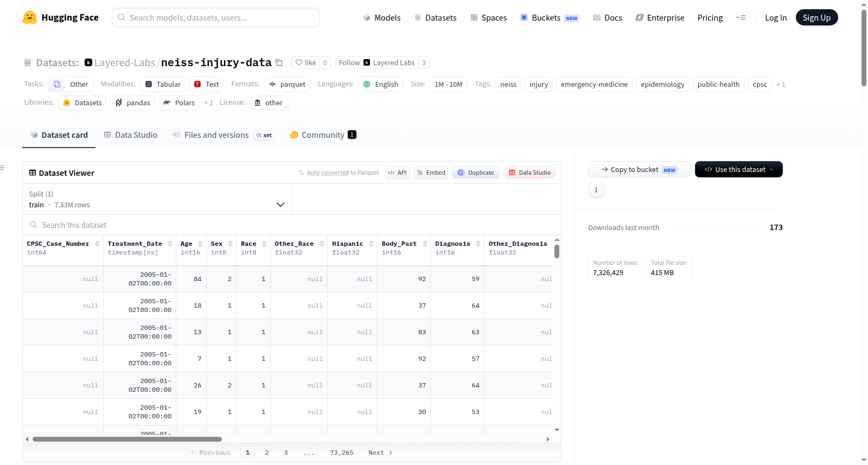Sort Race column
Image resolution: width=868 pixels, height=465 pixels.
(x=264, y=244)
